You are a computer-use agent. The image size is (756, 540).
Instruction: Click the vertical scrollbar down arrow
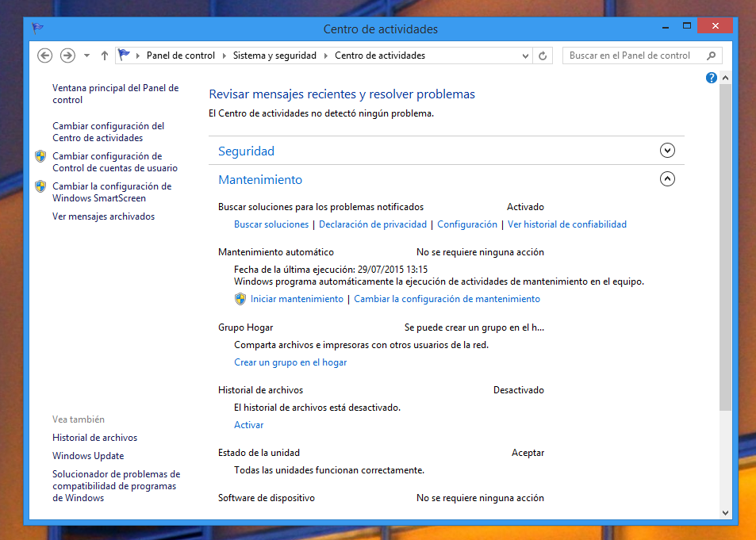click(x=725, y=512)
